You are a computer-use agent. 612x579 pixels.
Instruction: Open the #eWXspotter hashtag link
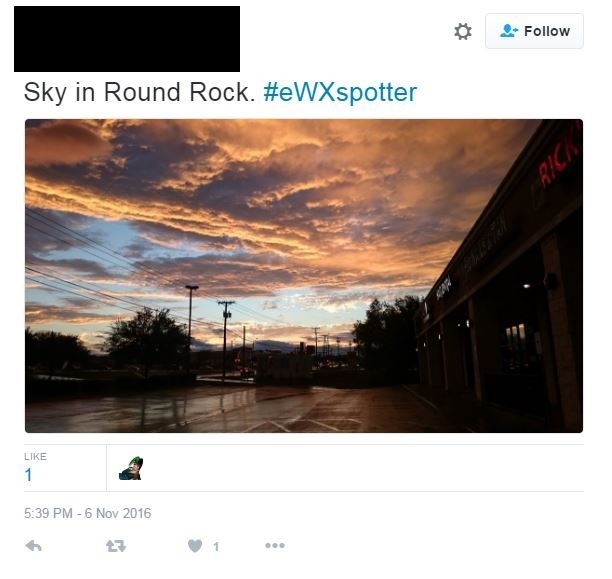340,93
